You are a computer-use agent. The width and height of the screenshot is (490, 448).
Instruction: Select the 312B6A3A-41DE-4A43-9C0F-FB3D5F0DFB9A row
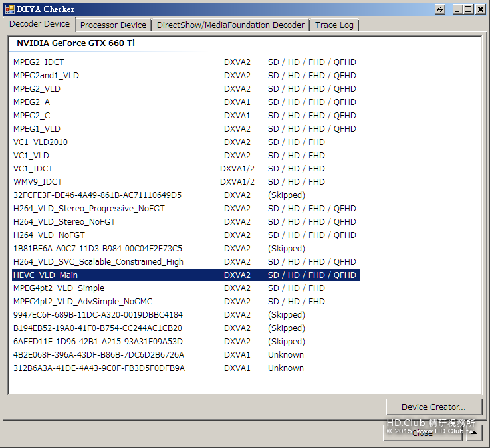point(186,368)
